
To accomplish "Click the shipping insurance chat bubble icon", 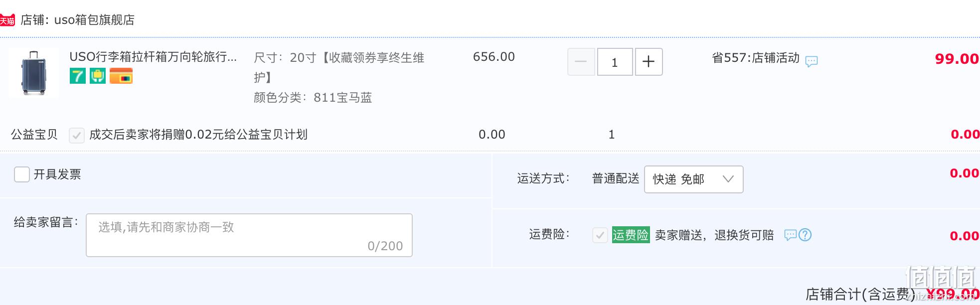I will point(790,235).
